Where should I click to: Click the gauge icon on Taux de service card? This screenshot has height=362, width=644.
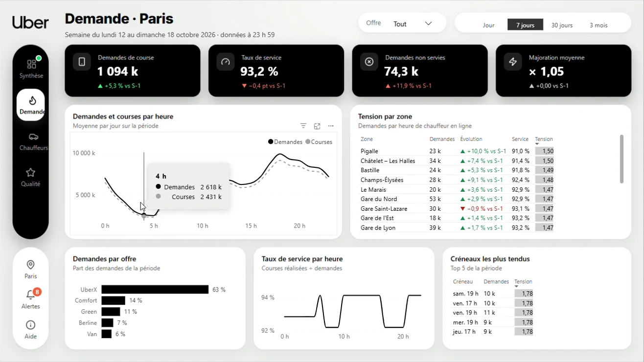coord(226,62)
